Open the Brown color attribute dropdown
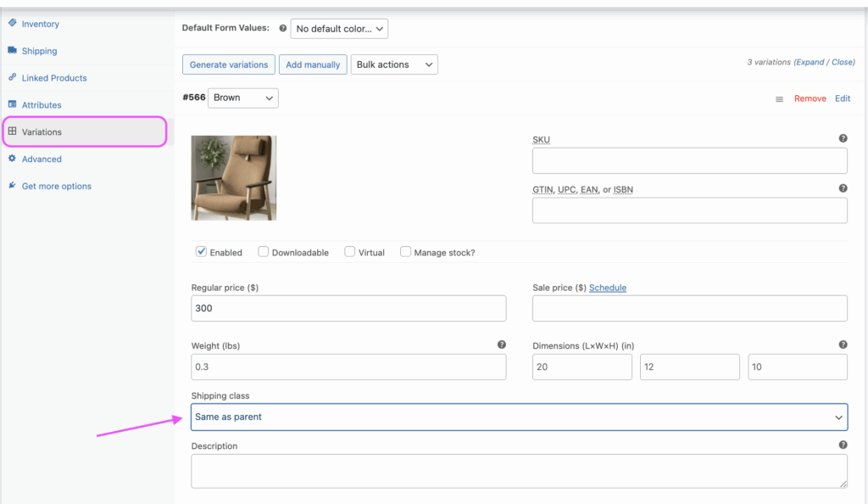This screenshot has width=868, height=504. point(243,98)
